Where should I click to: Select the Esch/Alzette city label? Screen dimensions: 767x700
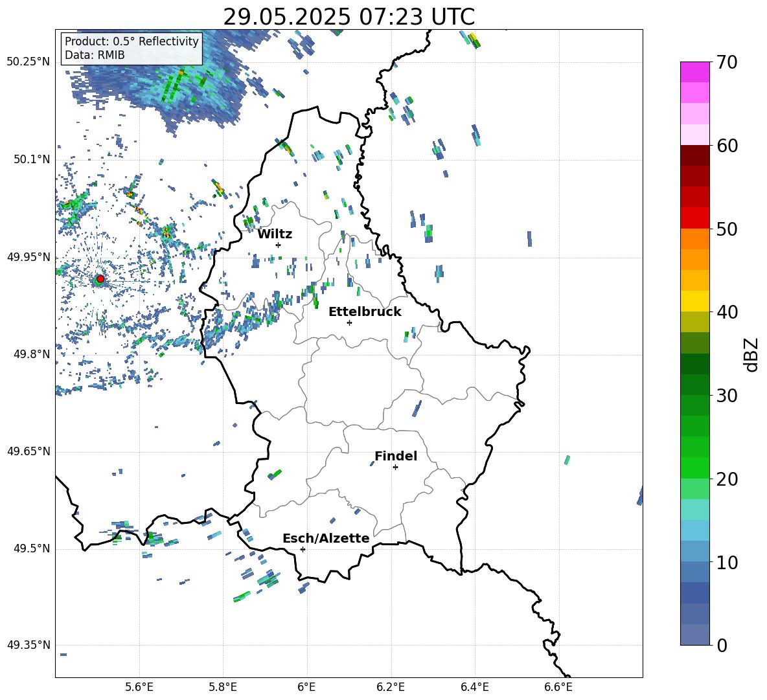pos(326,538)
